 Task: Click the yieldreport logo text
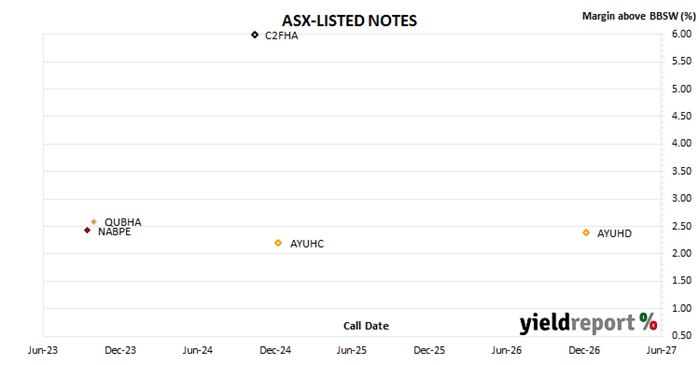(577, 323)
